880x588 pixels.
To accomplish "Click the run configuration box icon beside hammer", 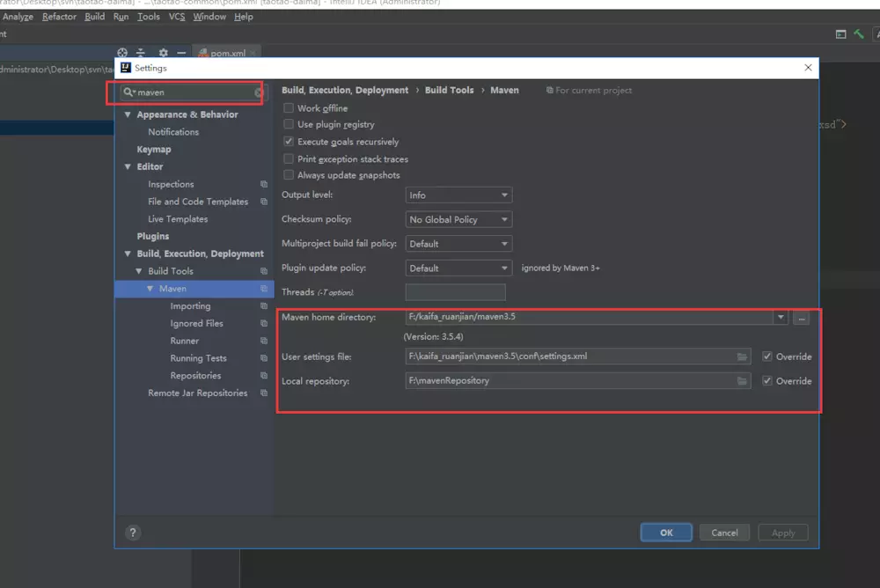I will (840, 34).
